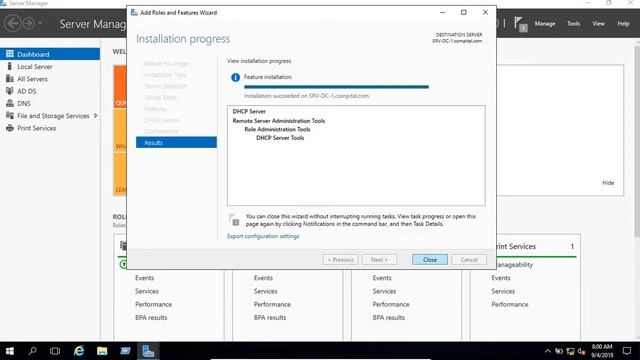Click the Previous button in wizard

pos(340,260)
